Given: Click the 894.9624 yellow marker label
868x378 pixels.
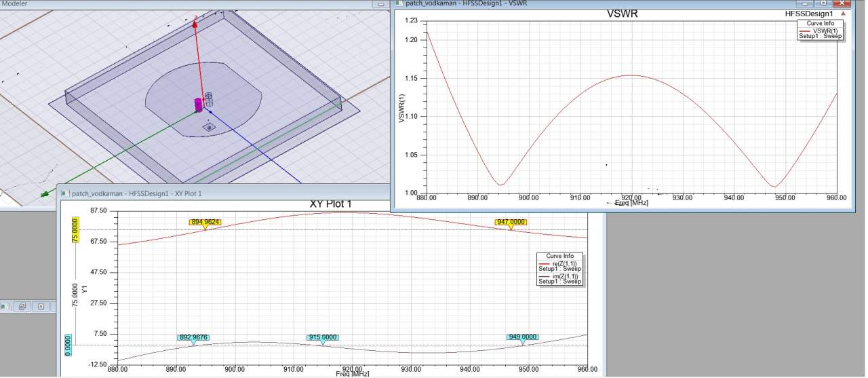Looking at the screenshot, I should pyautogui.click(x=204, y=222).
